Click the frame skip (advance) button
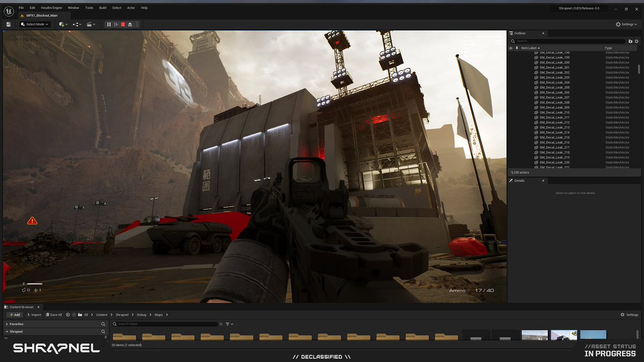Screen dimensions: 644x362 point(116,24)
